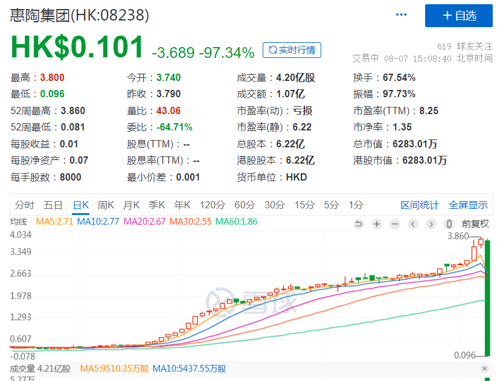Click the -97.34% change percentage
This screenshot has height=381, width=500.
[227, 53]
